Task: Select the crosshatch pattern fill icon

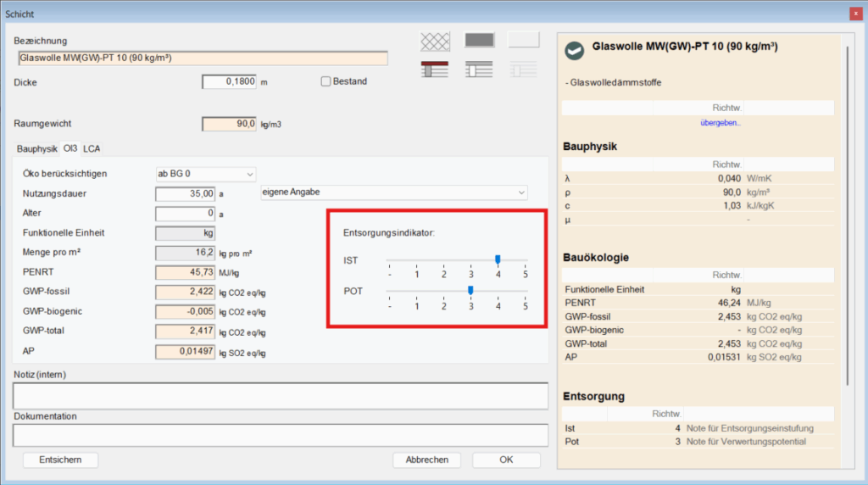Action: 435,41
